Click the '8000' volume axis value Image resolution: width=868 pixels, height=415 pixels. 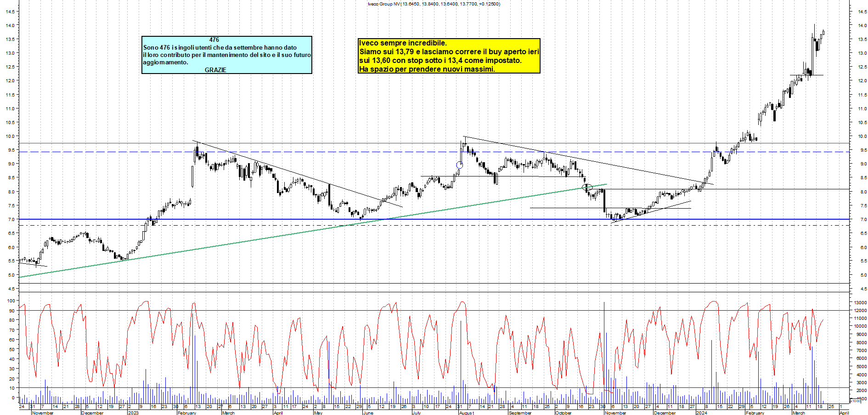pos(861,343)
